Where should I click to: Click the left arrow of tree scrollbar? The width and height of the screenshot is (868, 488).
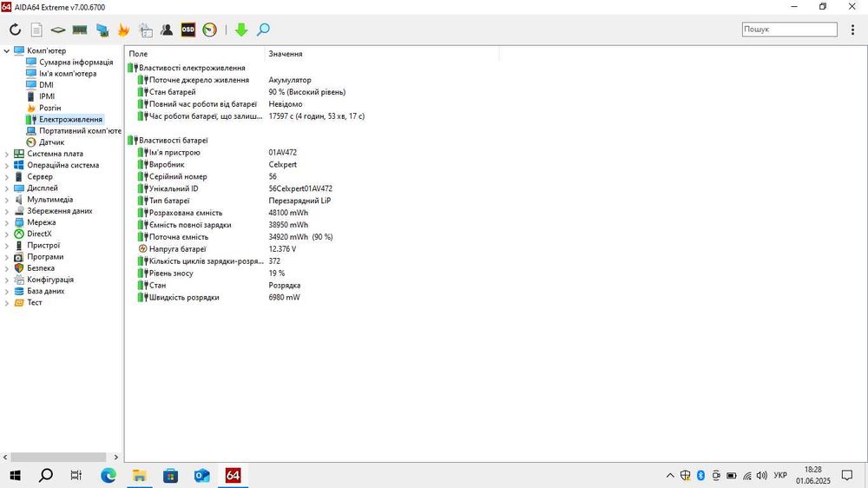coord(5,458)
